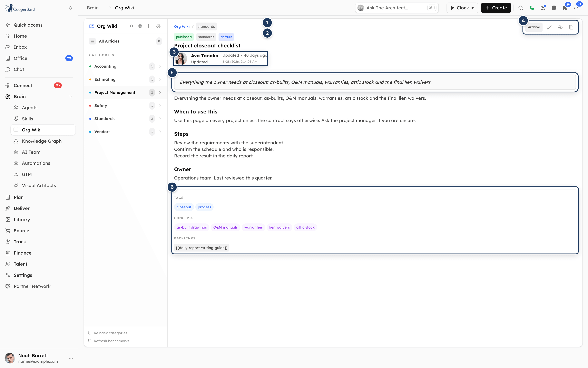This screenshot has width=588, height=368.
Task: Duplicate article with copy icon
Action: point(571,27)
